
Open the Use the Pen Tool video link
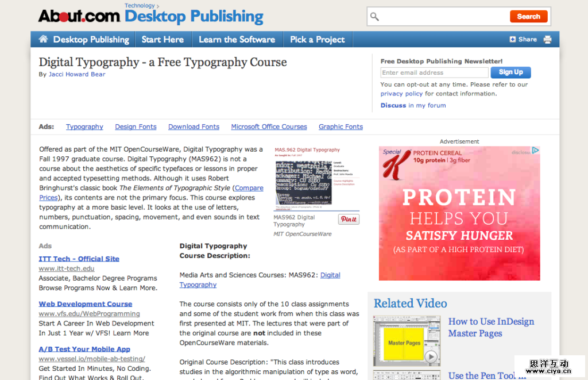point(488,375)
